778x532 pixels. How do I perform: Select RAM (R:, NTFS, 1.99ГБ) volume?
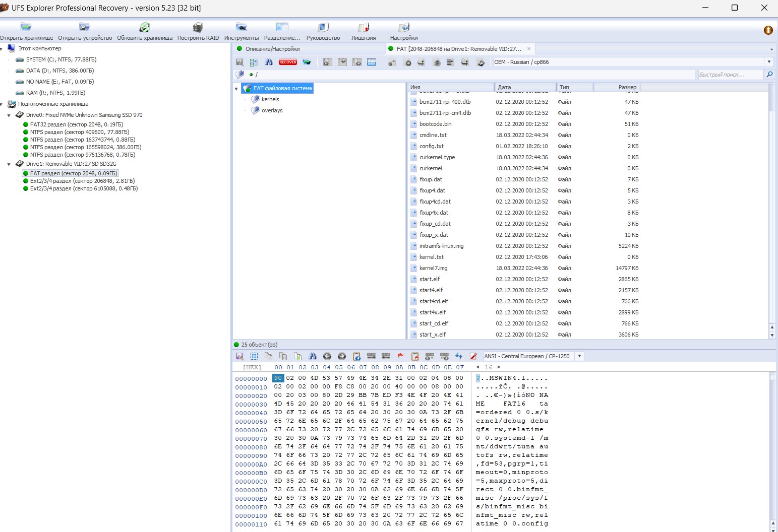point(55,93)
